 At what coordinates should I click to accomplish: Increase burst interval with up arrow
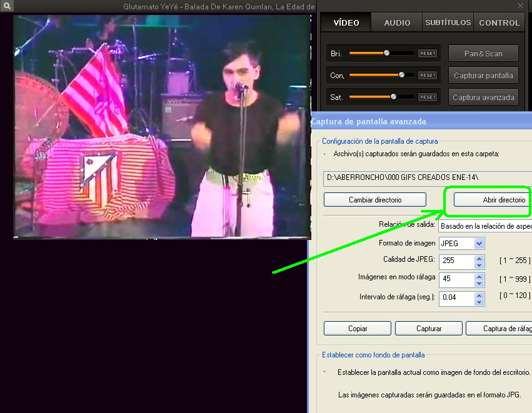point(479,296)
